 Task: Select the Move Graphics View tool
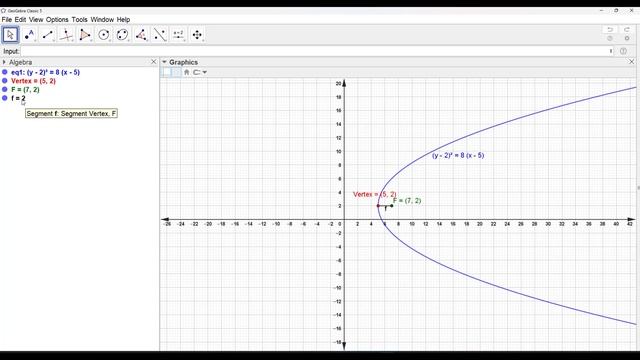pos(197,35)
